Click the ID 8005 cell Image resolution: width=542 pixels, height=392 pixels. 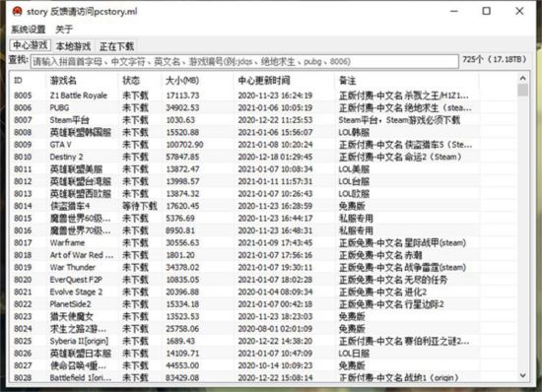point(23,96)
